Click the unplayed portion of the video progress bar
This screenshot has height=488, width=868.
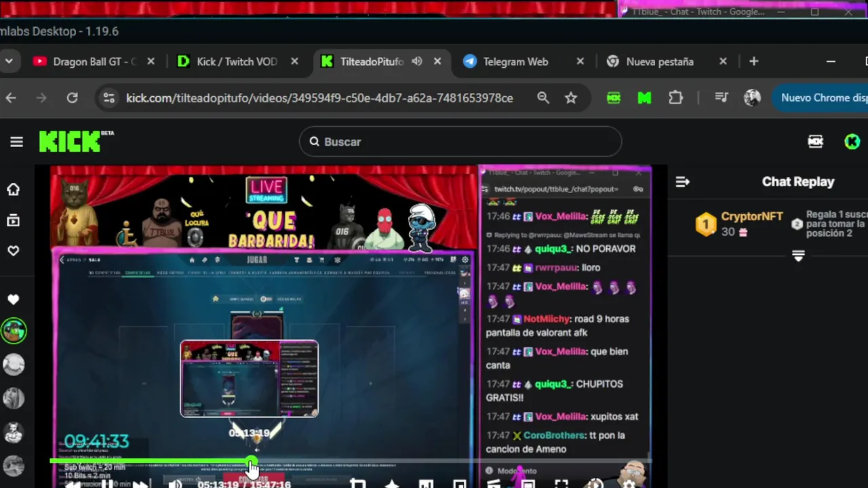pos(452,462)
